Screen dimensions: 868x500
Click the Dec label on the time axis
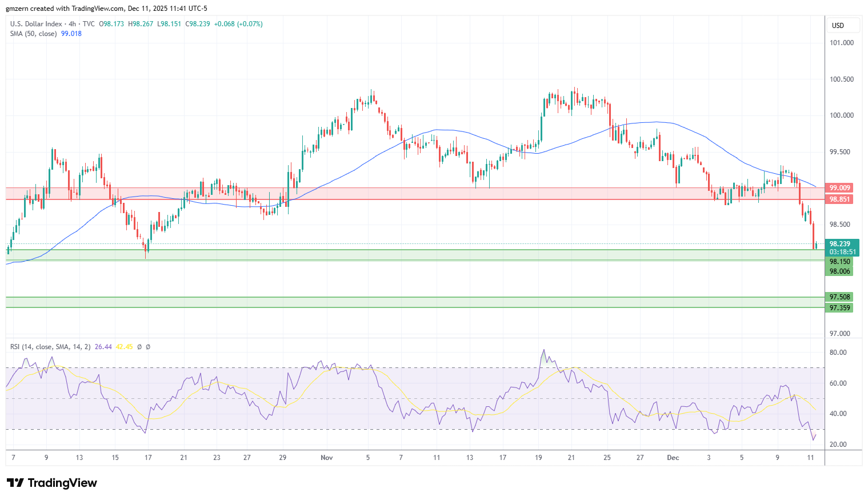[673, 458]
